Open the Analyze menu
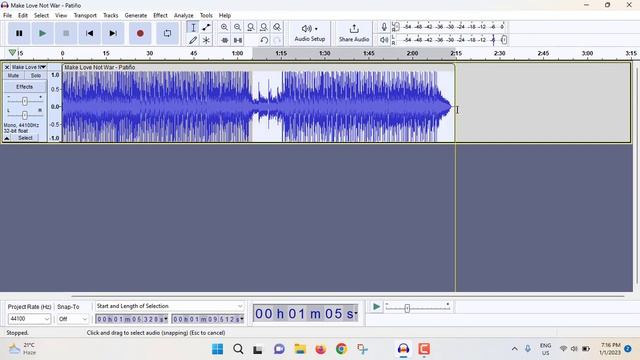Image resolution: width=640 pixels, height=360 pixels. (x=183, y=16)
